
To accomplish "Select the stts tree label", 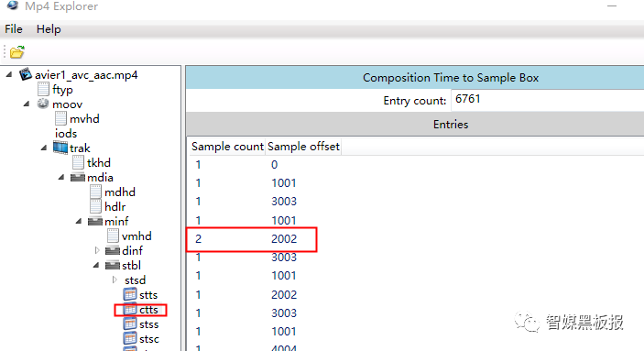I will point(148,295).
